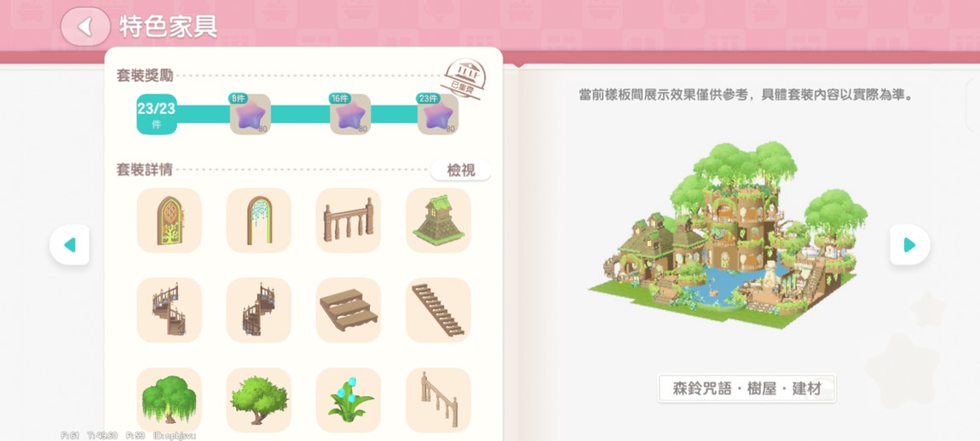Screen dimensions: 980x441
Task: Go back using the arrow beside 特色家具
Action: [x=85, y=26]
